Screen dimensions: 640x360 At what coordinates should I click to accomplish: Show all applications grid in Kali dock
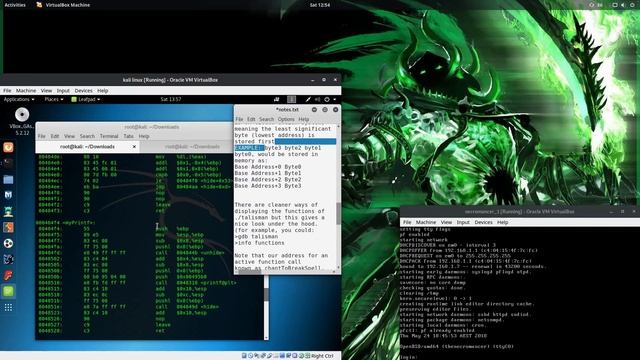click(x=8, y=307)
